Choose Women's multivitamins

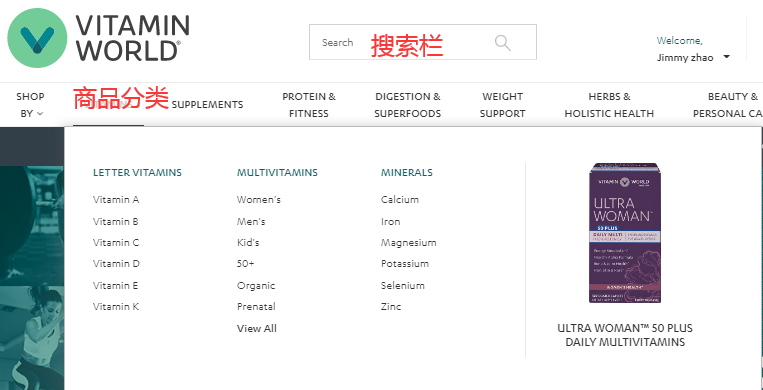259,200
